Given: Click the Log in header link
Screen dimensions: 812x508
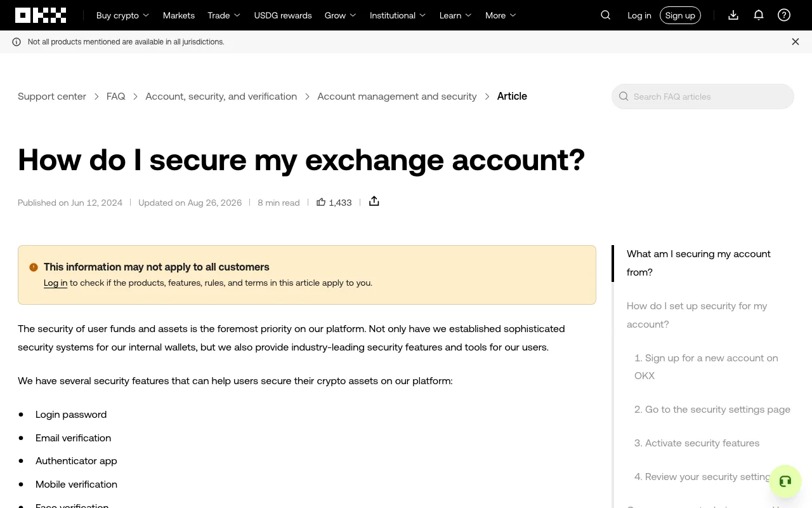Looking at the screenshot, I should tap(639, 15).
